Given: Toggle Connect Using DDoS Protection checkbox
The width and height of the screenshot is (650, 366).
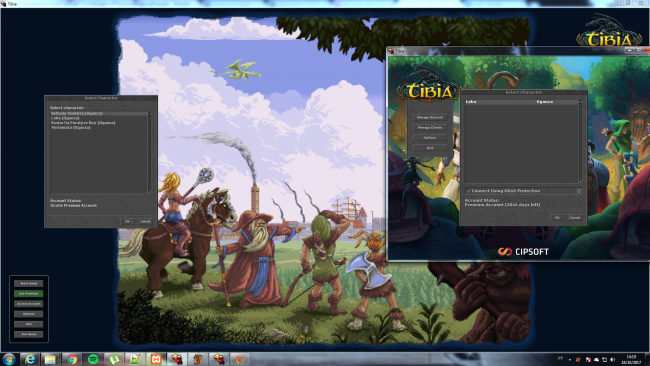Looking at the screenshot, I should 468,191.
